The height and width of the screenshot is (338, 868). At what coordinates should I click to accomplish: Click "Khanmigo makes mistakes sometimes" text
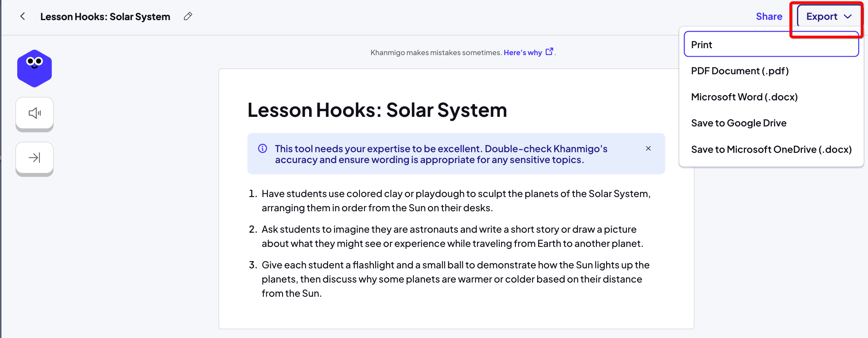coord(436,52)
